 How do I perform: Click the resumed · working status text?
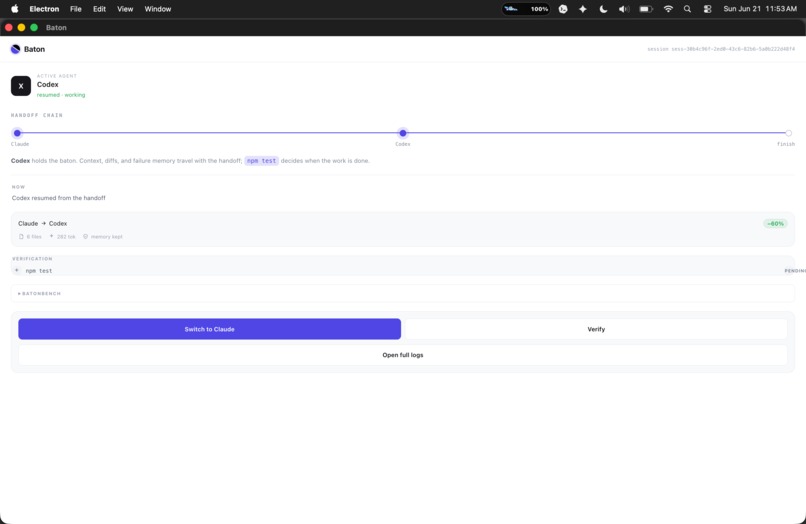pyautogui.click(x=61, y=95)
